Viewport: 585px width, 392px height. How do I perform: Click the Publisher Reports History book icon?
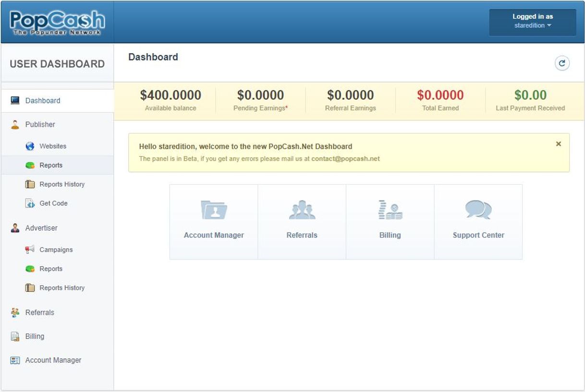point(30,184)
